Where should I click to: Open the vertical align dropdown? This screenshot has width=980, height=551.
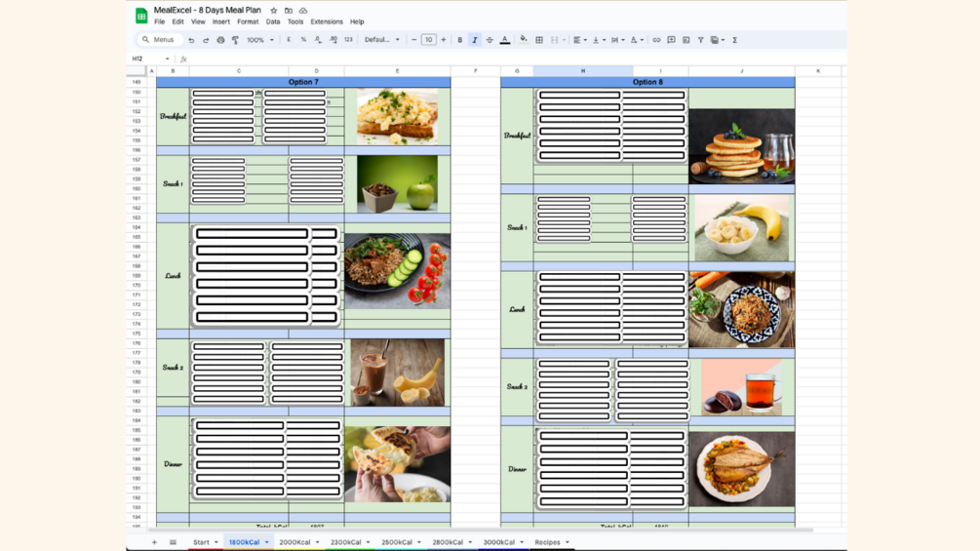tap(599, 40)
